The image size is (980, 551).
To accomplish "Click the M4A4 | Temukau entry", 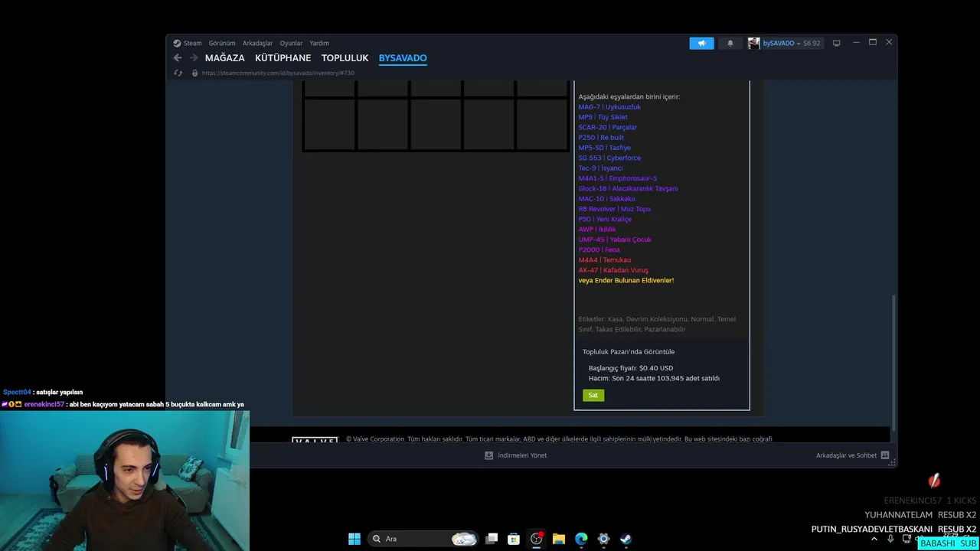I will [605, 260].
